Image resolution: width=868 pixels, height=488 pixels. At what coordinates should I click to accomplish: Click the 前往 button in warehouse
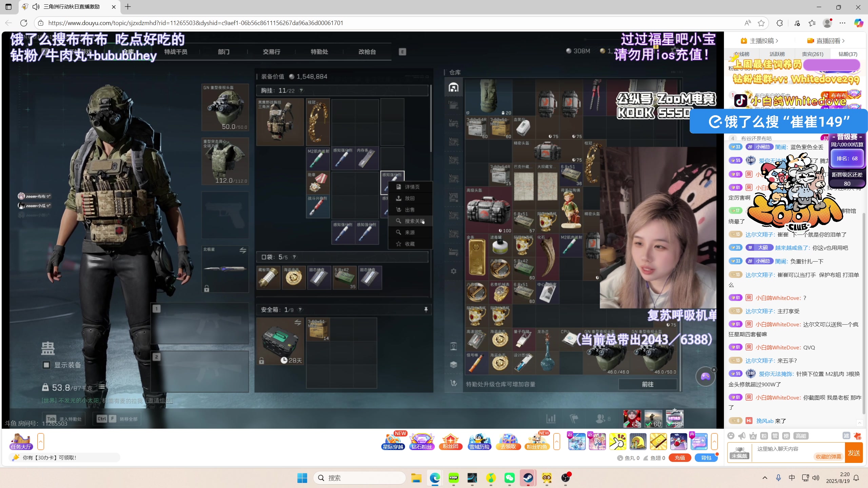click(648, 384)
